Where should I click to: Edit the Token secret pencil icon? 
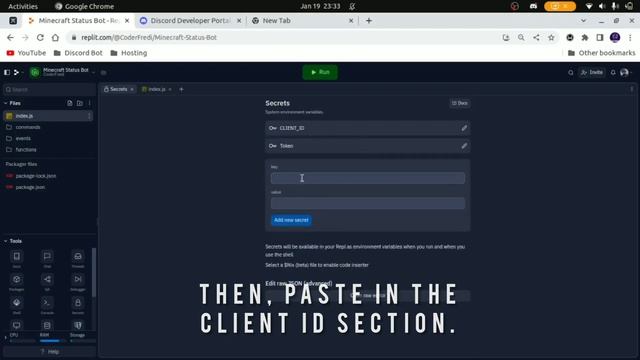click(464, 146)
